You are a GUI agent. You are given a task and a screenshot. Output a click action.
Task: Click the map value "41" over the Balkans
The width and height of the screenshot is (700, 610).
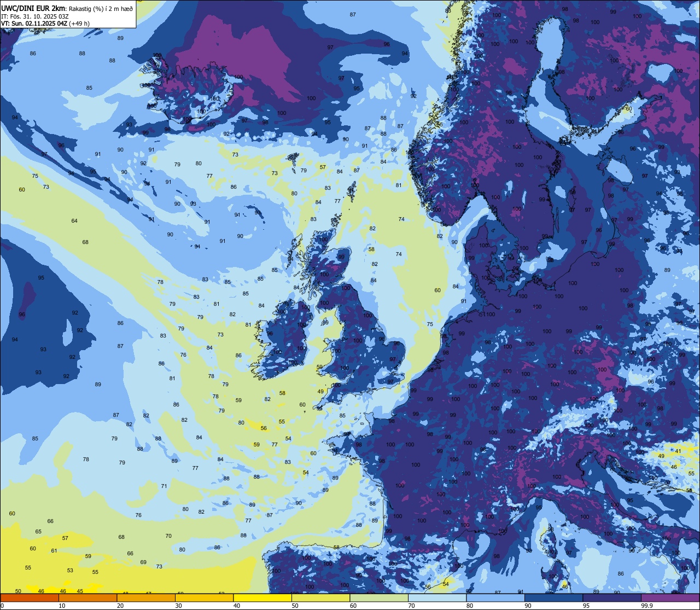pyautogui.click(x=678, y=451)
